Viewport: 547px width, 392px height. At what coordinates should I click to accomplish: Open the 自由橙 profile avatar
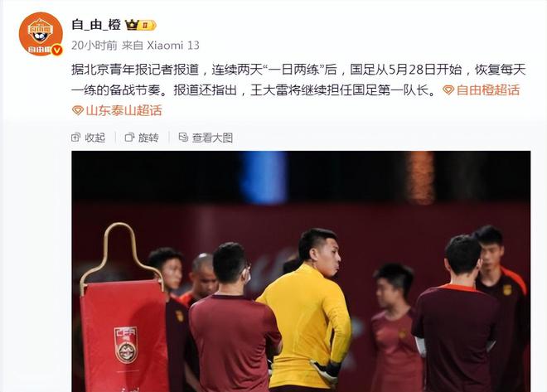pos(41,34)
